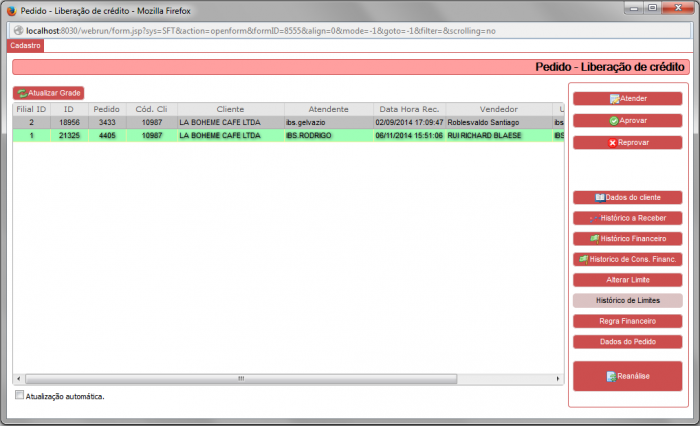Open Dados do Pedido
Screen dimensions: 700x426
[x=627, y=342]
